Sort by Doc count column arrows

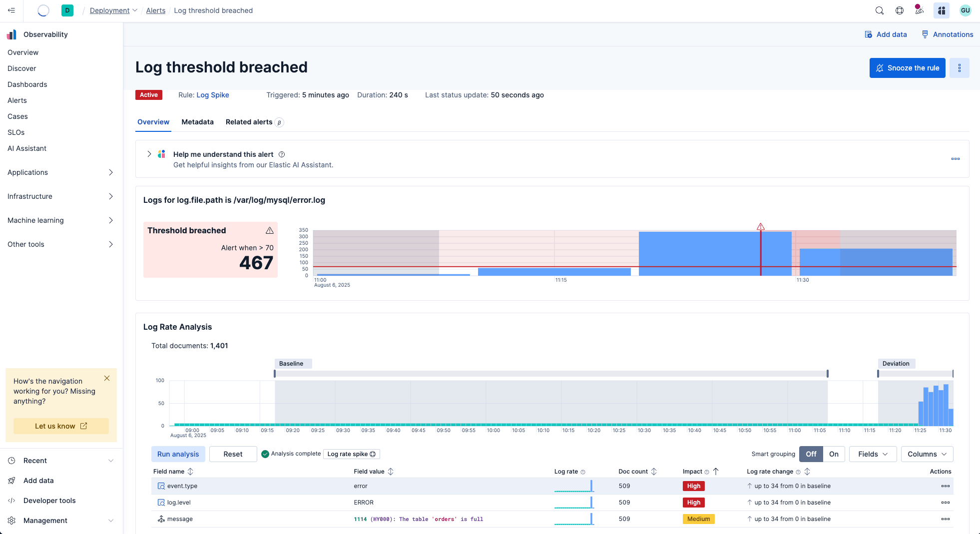point(654,472)
